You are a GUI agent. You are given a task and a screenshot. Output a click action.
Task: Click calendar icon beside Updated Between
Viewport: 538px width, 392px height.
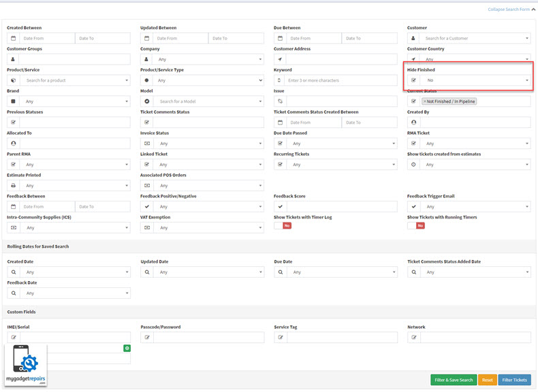click(x=146, y=38)
